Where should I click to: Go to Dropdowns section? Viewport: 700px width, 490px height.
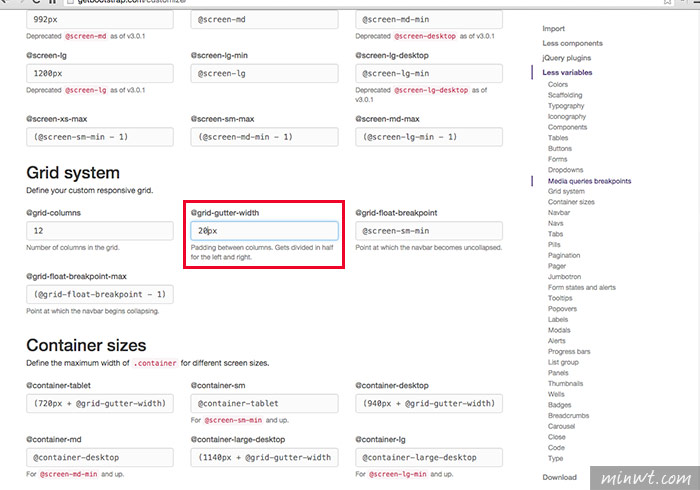(565, 170)
